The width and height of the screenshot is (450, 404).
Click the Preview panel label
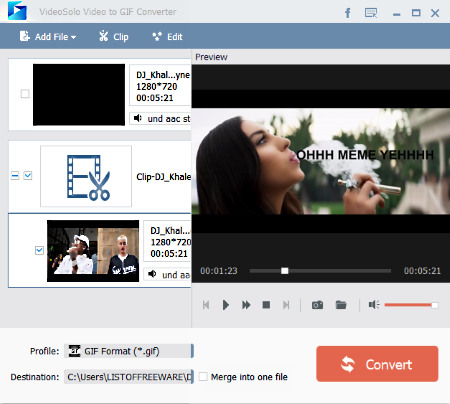211,57
